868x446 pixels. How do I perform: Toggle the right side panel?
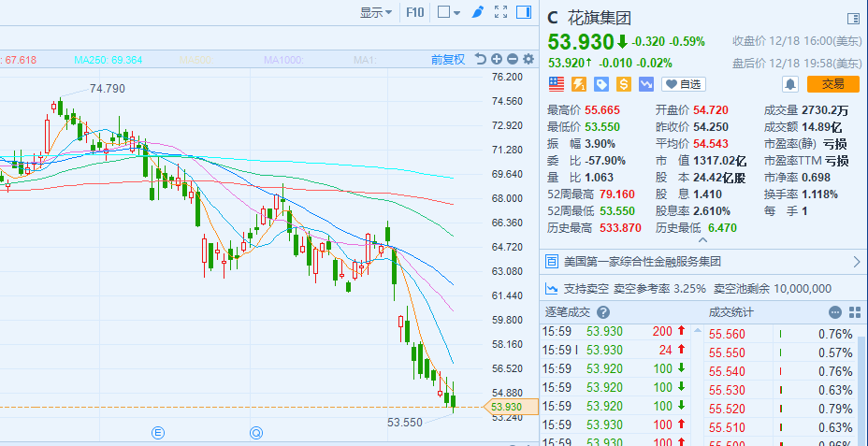pyautogui.click(x=524, y=12)
